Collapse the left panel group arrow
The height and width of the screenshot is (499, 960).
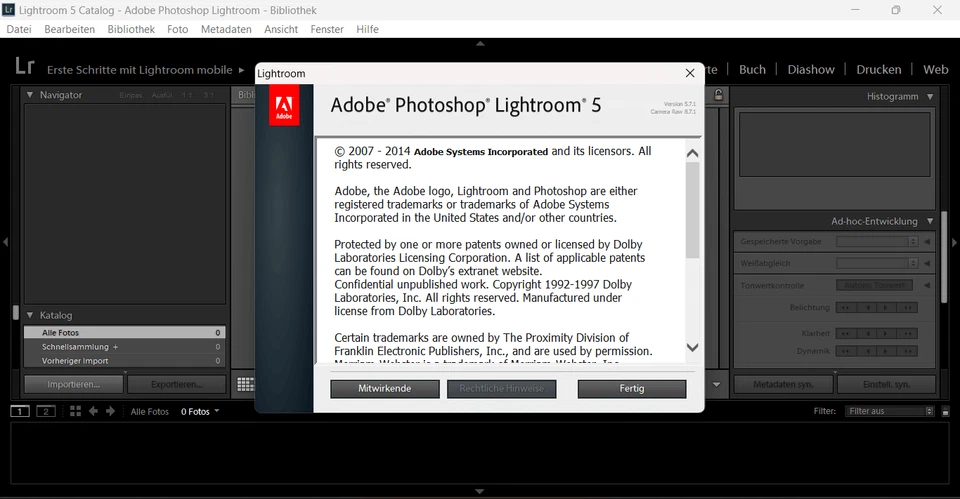tap(5, 242)
